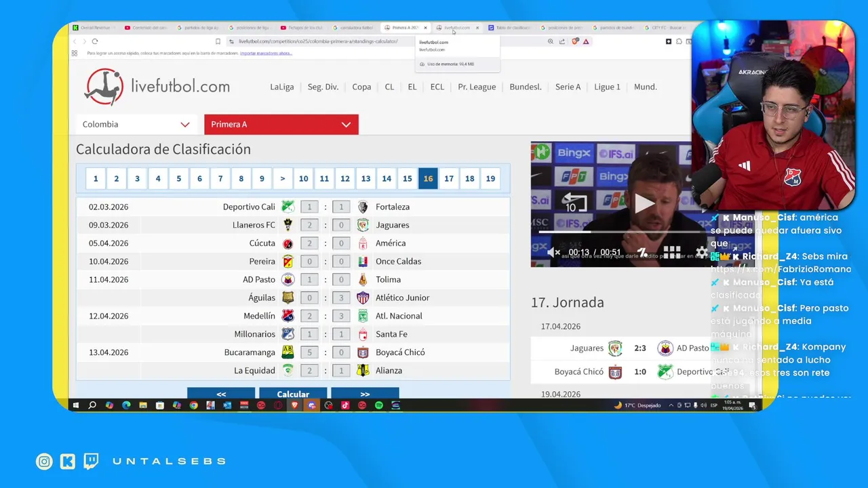Click Bucaramanga home score box showing 5
This screenshot has height=488, width=868.
point(309,352)
